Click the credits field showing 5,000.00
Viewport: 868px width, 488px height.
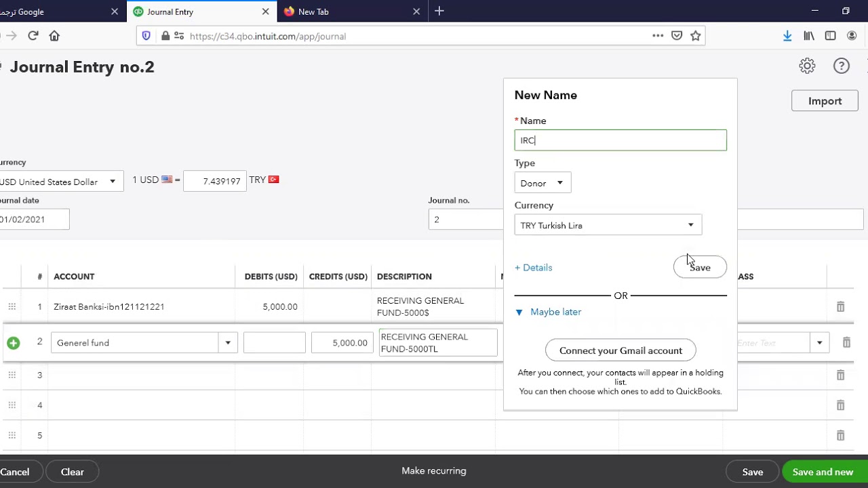(x=342, y=343)
